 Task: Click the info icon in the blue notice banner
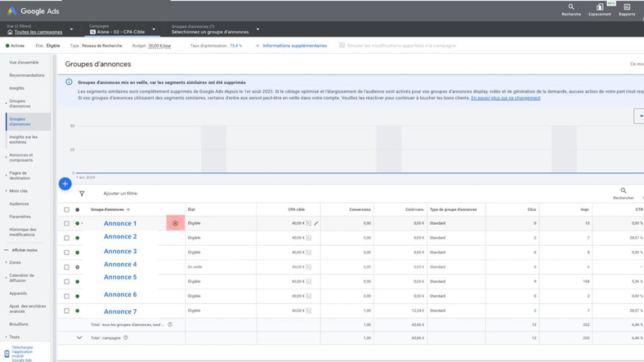(69, 82)
